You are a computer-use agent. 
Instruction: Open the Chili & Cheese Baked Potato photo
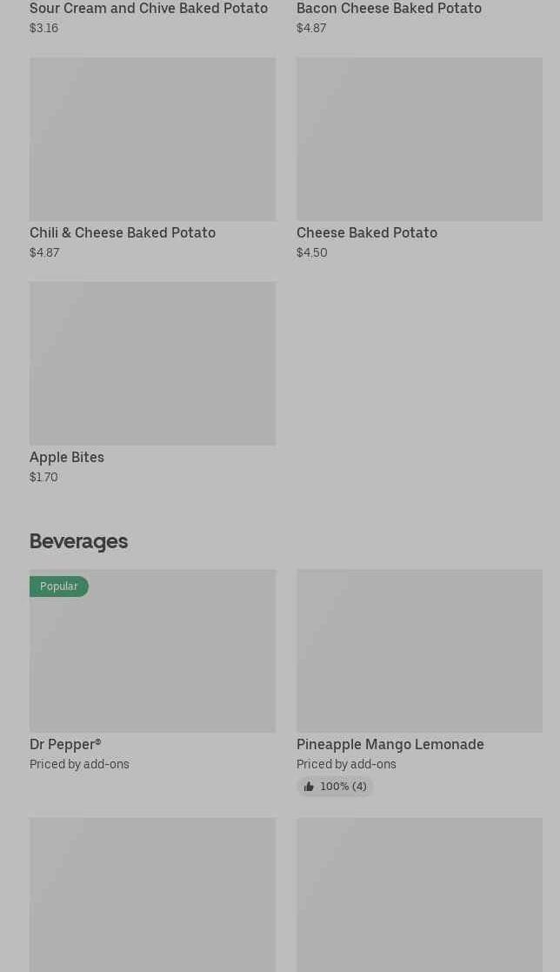152,139
